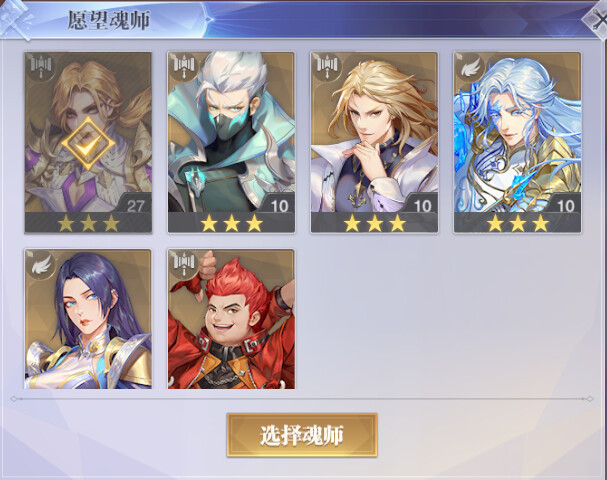Choose the light-blue long-haired soul master
Image resolution: width=607 pixels, height=480 pixels.
pos(517,142)
